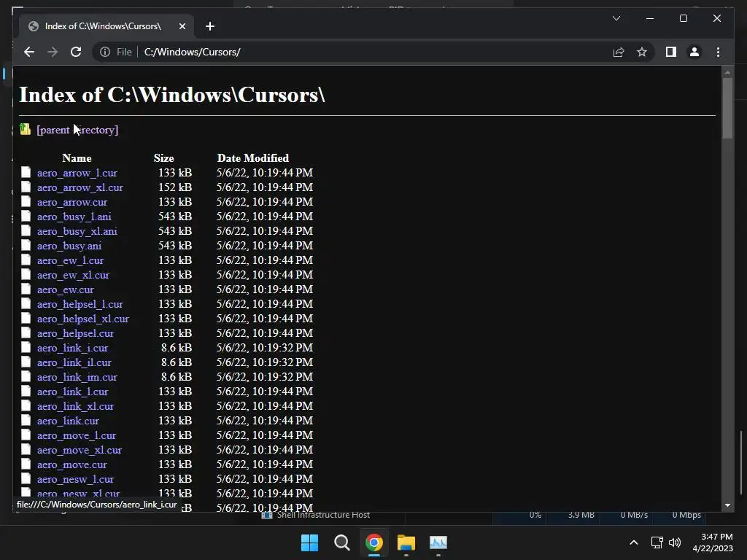Open the Windows Start menu
Viewport: 747px width, 560px height.
click(309, 542)
